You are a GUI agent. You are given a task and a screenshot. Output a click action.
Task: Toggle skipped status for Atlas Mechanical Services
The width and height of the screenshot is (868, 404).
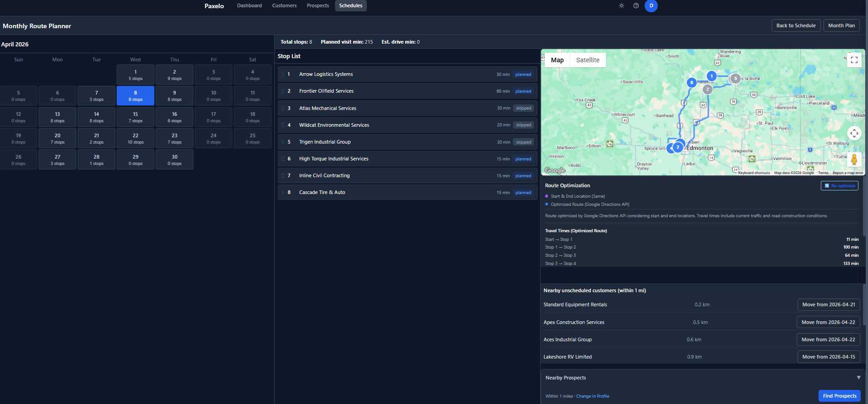tap(523, 108)
